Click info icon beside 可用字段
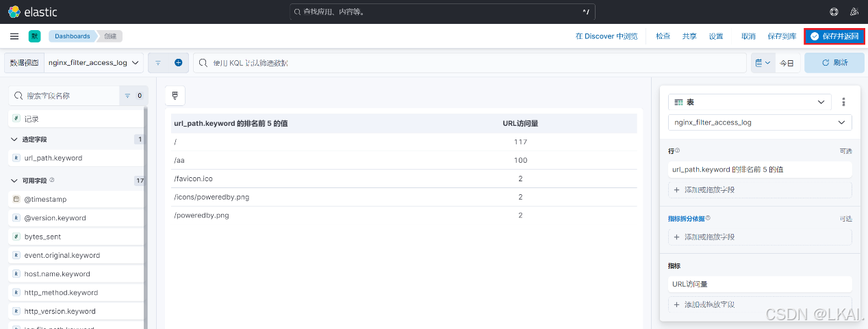Screen dimensions: 868x329 pyautogui.click(x=52, y=181)
